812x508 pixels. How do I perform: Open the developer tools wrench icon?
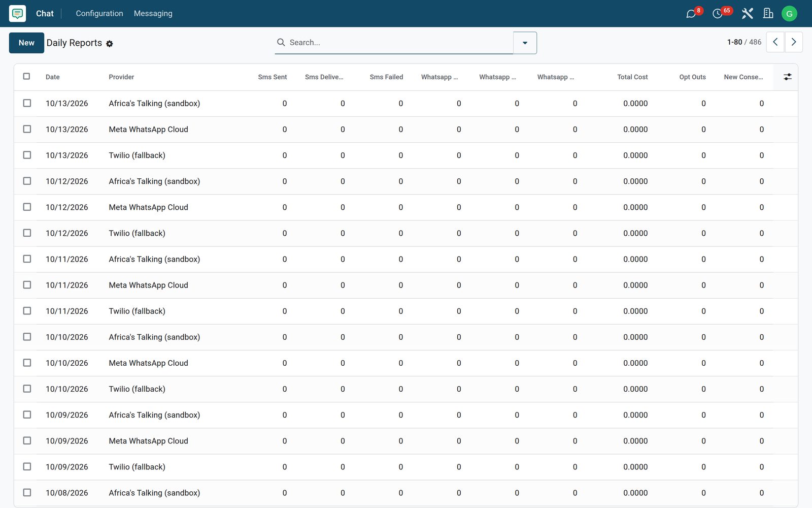[747, 14]
